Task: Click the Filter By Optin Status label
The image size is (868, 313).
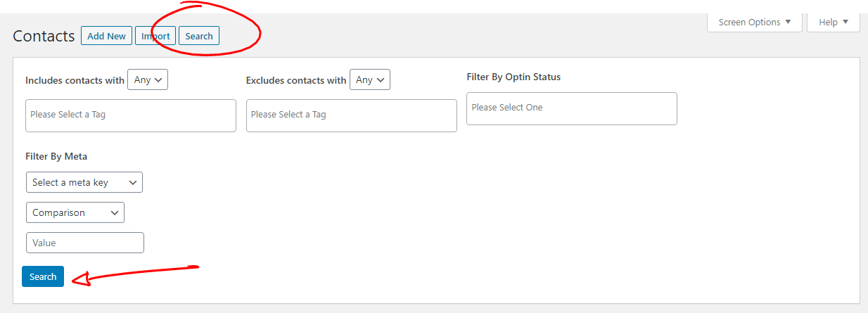Action: [x=513, y=77]
